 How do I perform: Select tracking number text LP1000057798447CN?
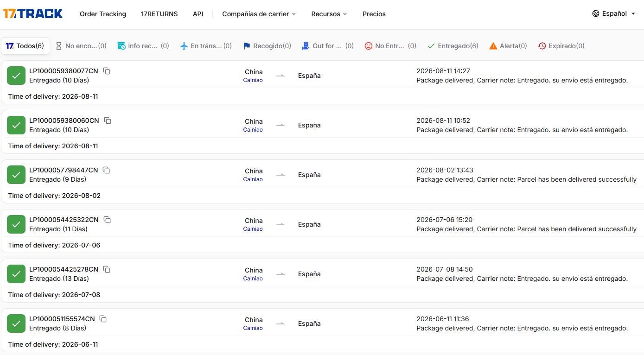click(x=64, y=170)
